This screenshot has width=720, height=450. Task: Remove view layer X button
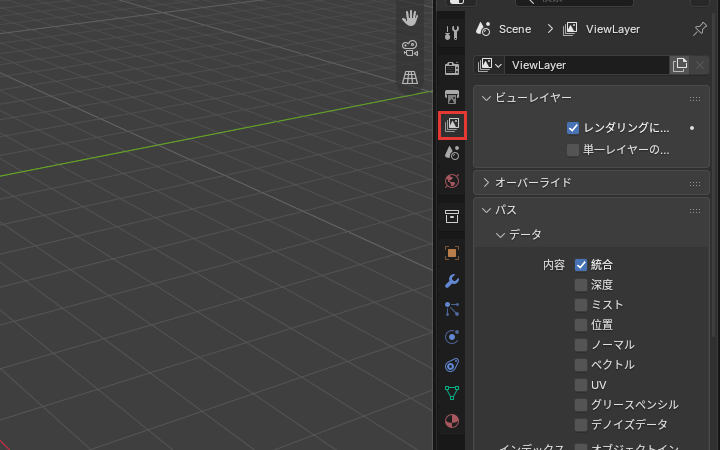(700, 65)
